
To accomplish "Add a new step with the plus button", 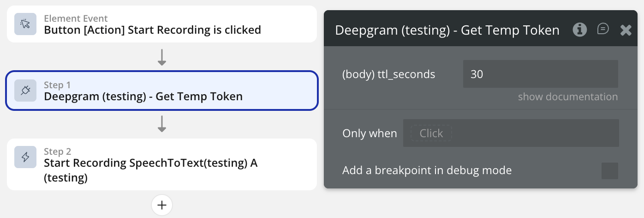I will pos(162,206).
